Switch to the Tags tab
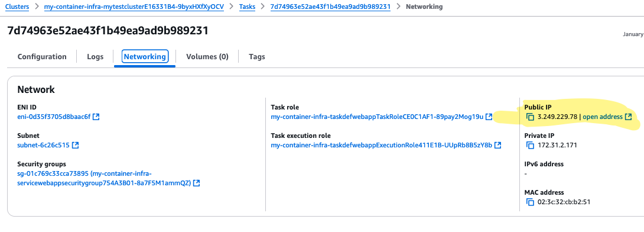This screenshot has width=644, height=232. (256, 57)
